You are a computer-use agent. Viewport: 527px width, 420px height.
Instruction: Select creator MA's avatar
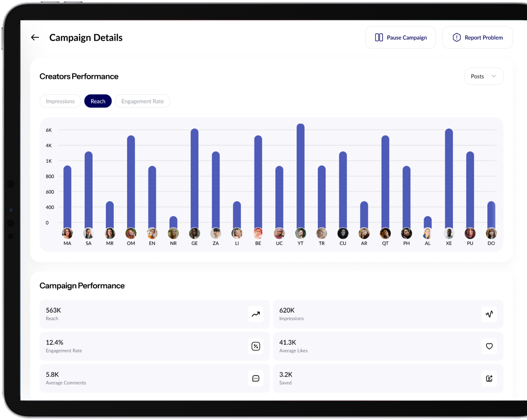click(x=68, y=233)
